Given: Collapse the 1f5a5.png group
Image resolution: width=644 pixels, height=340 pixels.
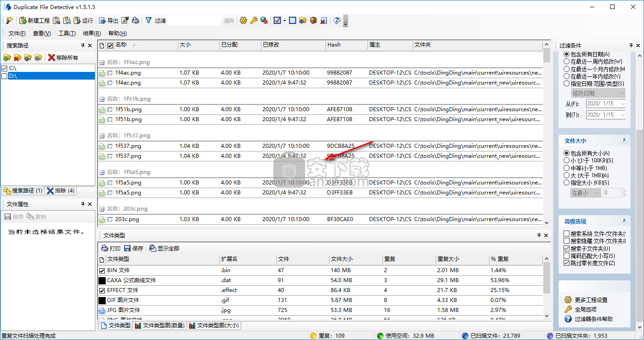Looking at the screenshot, I should (102, 172).
